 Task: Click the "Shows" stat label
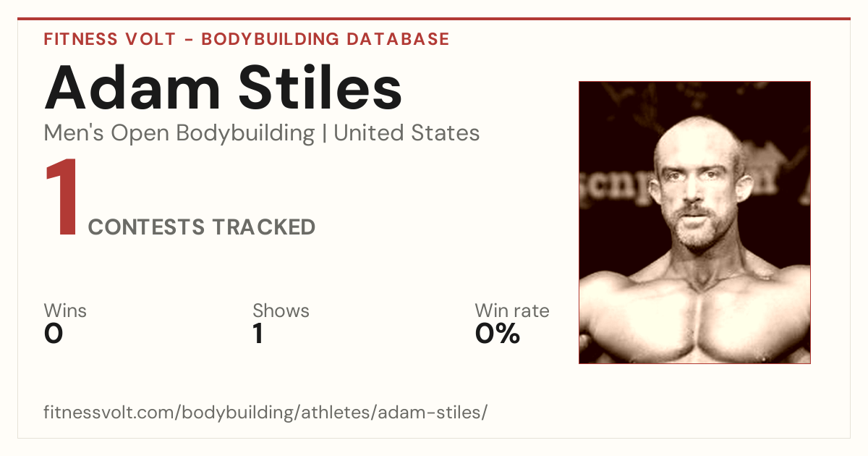pyautogui.click(x=281, y=311)
